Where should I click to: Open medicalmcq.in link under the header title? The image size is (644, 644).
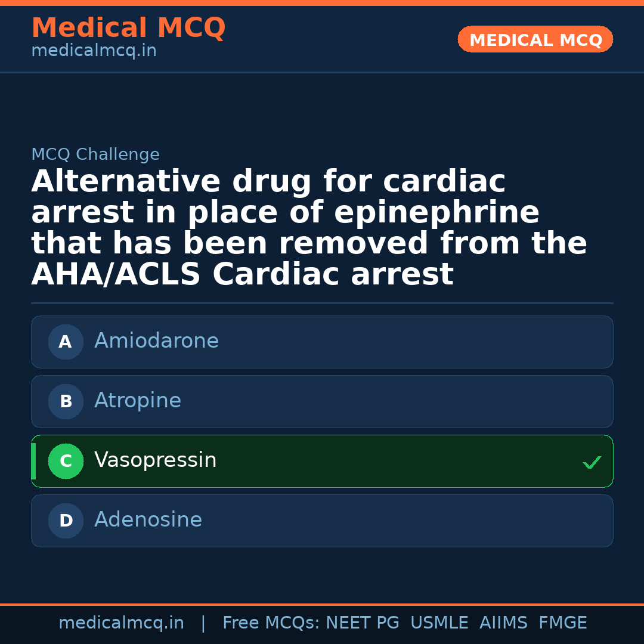tap(94, 51)
